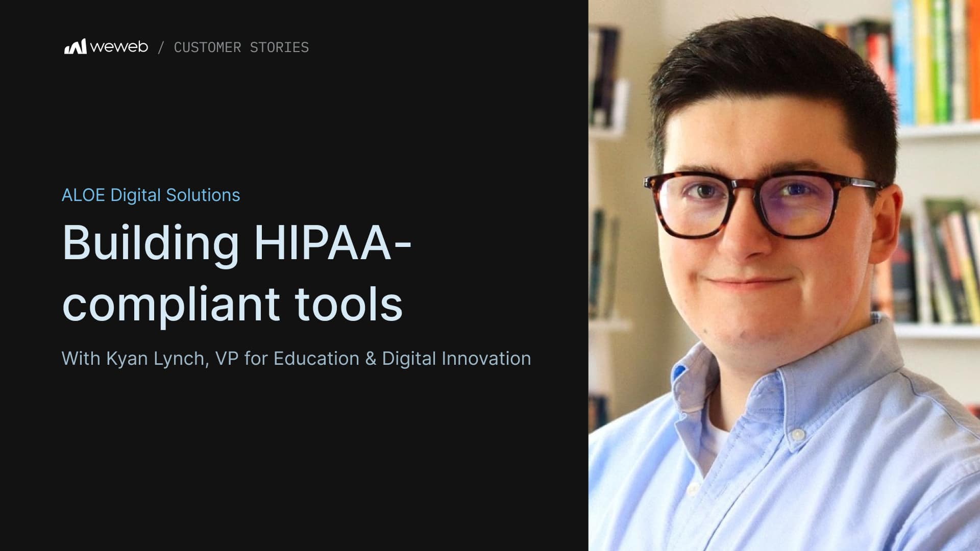Click the "weweb" wordmark text

click(119, 47)
